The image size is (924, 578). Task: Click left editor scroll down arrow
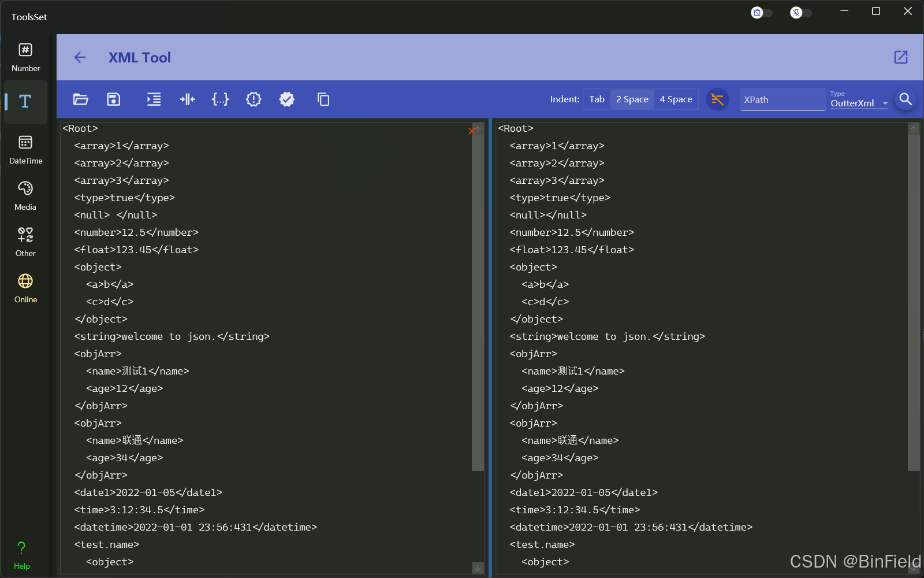[478, 568]
